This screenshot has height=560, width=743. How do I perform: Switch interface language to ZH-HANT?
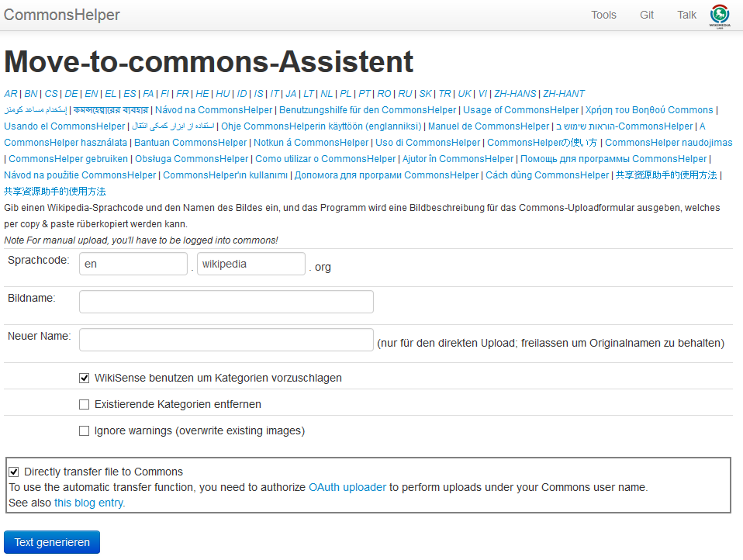[563, 94]
